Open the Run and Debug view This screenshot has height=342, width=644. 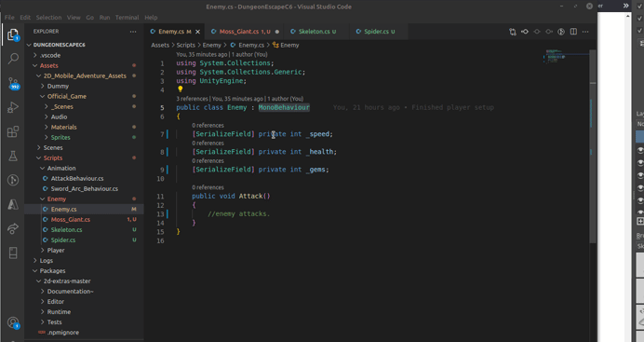point(13,107)
